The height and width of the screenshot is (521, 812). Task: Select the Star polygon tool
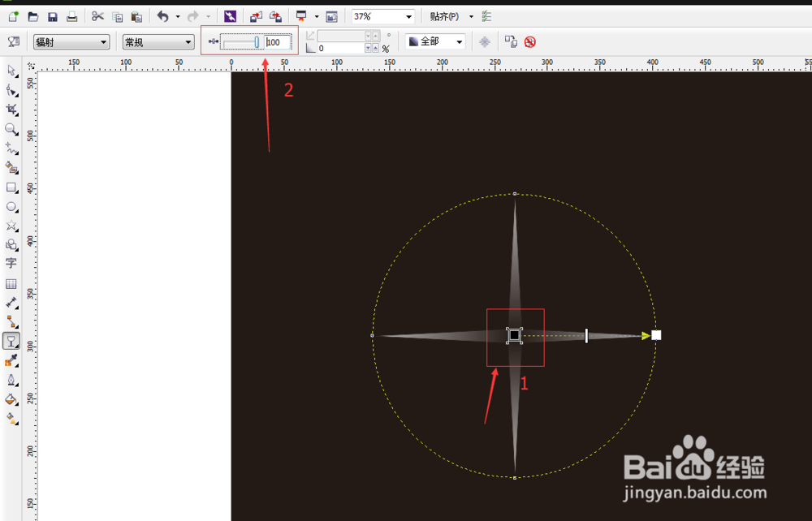pos(11,226)
